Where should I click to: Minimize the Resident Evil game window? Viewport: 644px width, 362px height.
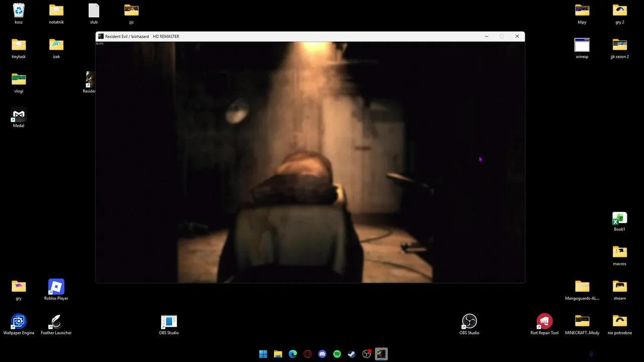[x=487, y=36]
